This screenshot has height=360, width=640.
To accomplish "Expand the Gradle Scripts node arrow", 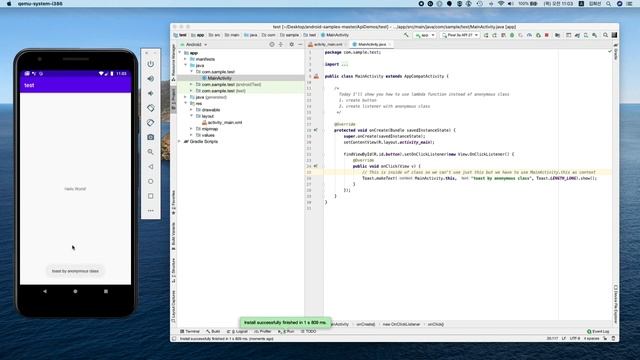I will (180, 142).
